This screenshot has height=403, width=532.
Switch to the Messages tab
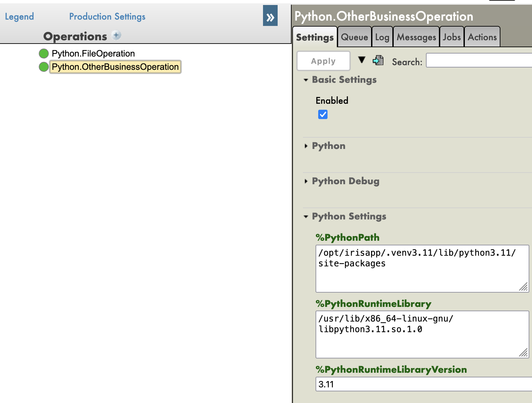click(416, 37)
